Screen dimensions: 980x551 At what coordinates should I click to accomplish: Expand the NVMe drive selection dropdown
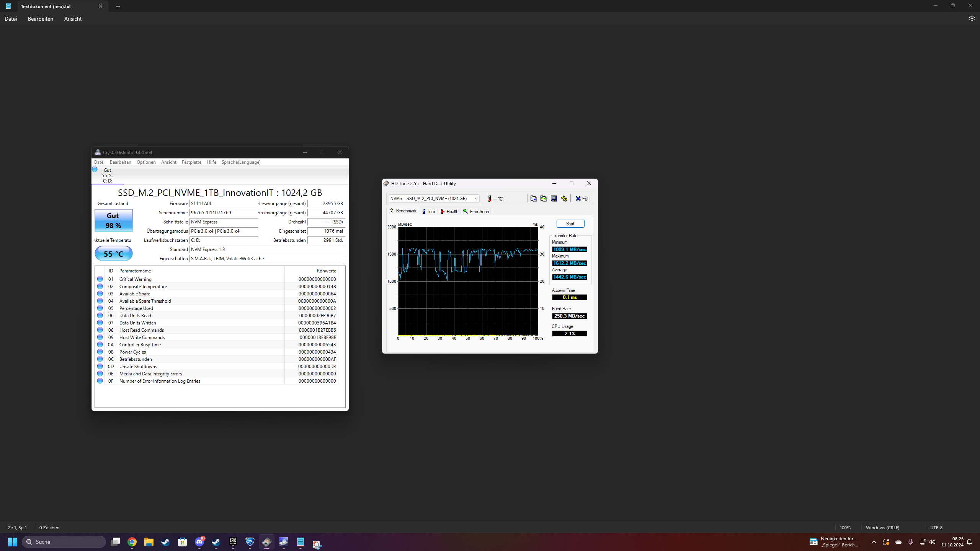tap(476, 198)
